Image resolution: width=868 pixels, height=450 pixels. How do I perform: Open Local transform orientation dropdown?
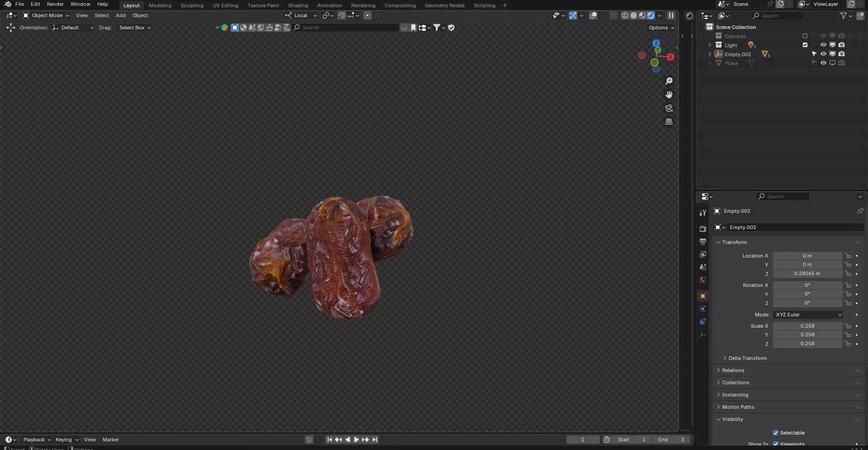coord(301,15)
